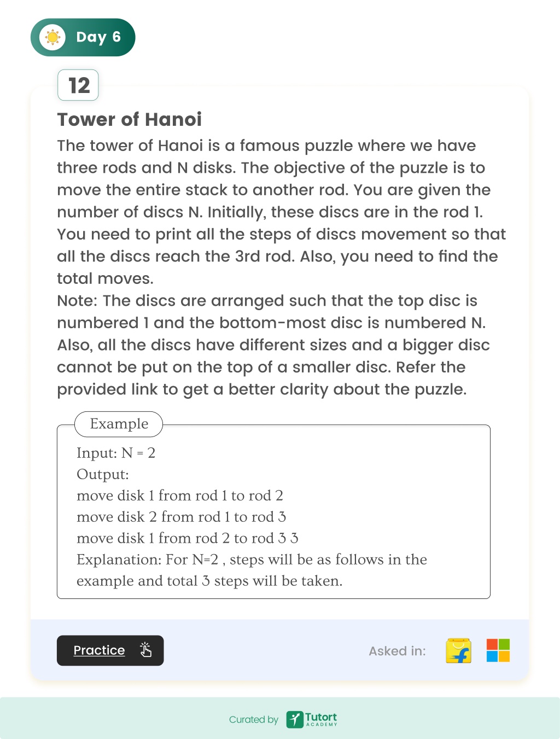Click the Example label pill
560x739 pixels.
tap(119, 424)
